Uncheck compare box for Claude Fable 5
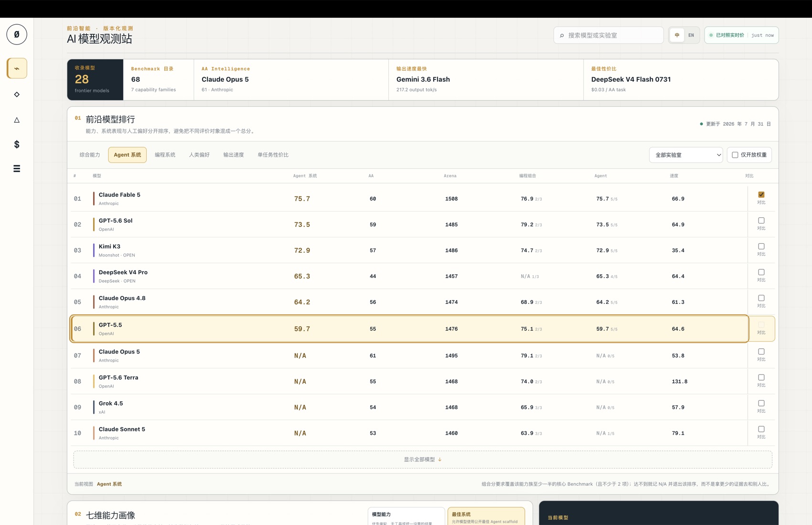The image size is (812, 525). click(x=761, y=195)
